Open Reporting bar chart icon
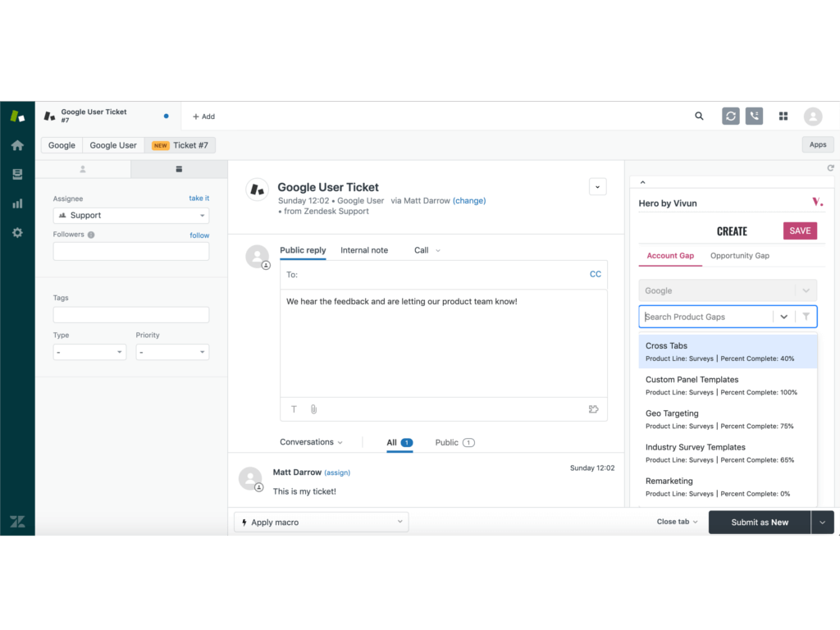 17,203
